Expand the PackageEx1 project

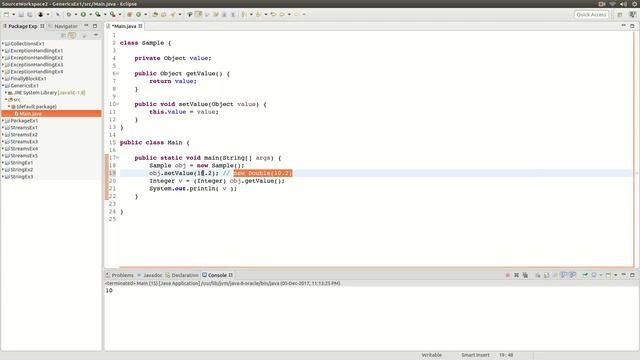[3, 121]
